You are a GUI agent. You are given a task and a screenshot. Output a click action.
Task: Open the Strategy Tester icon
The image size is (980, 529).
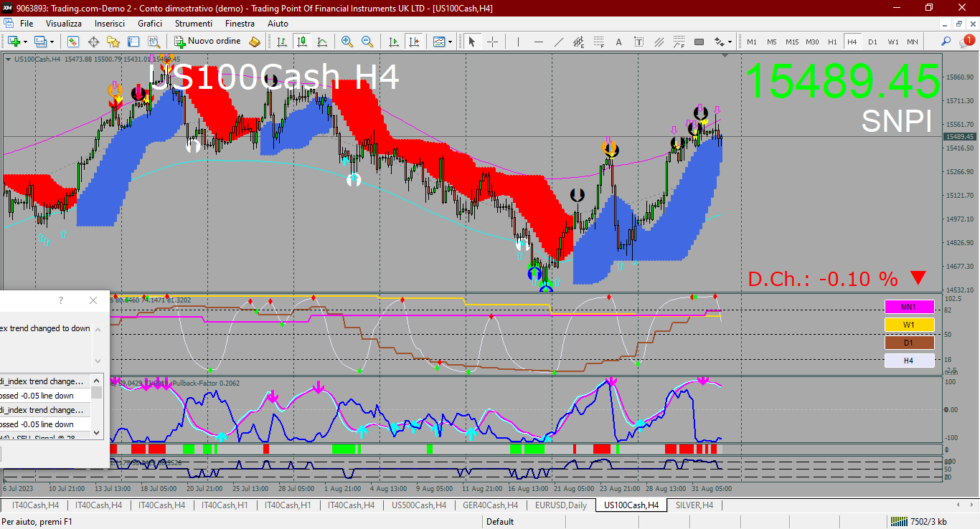point(154,42)
